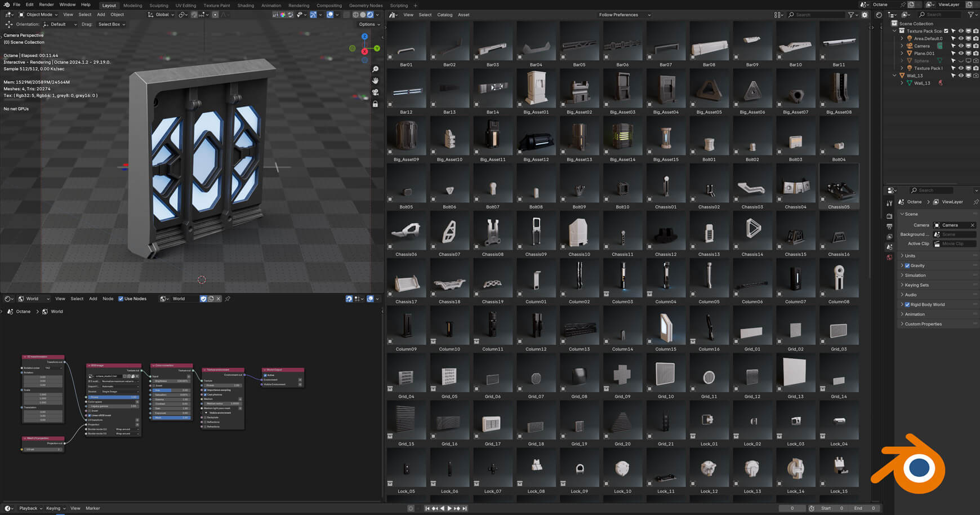Click the lock camera to view padlock icon
Screen dimensions: 980x515
375,104
